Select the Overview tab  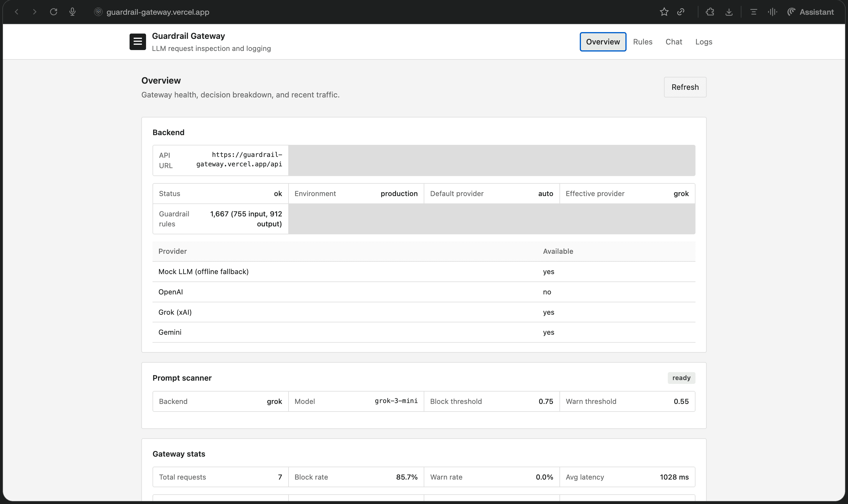(x=603, y=42)
